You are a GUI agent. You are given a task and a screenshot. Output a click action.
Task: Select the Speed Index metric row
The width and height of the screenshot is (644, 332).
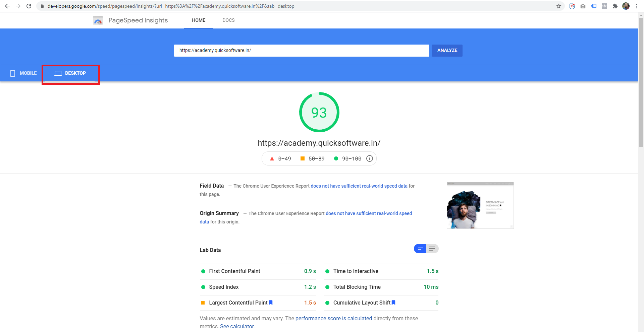tap(258, 287)
